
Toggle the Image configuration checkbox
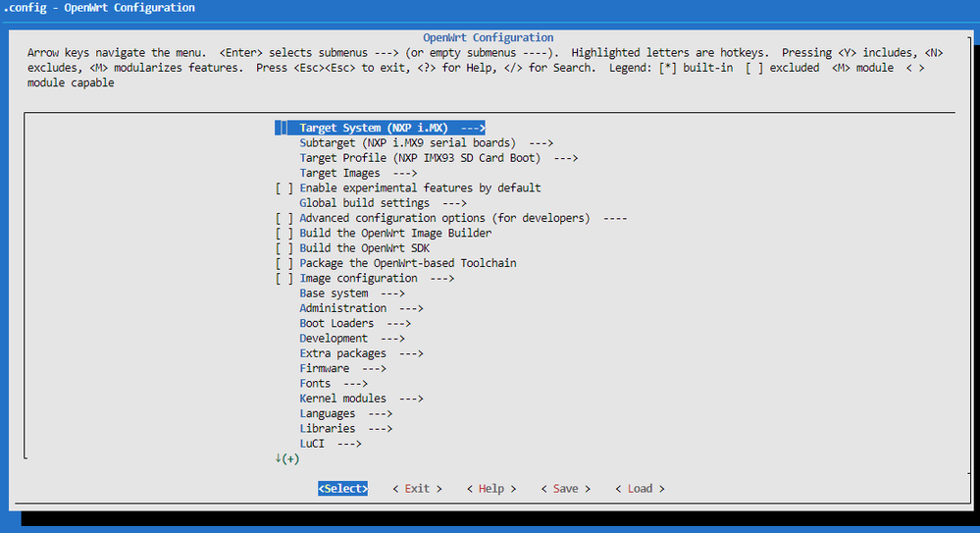click(284, 278)
